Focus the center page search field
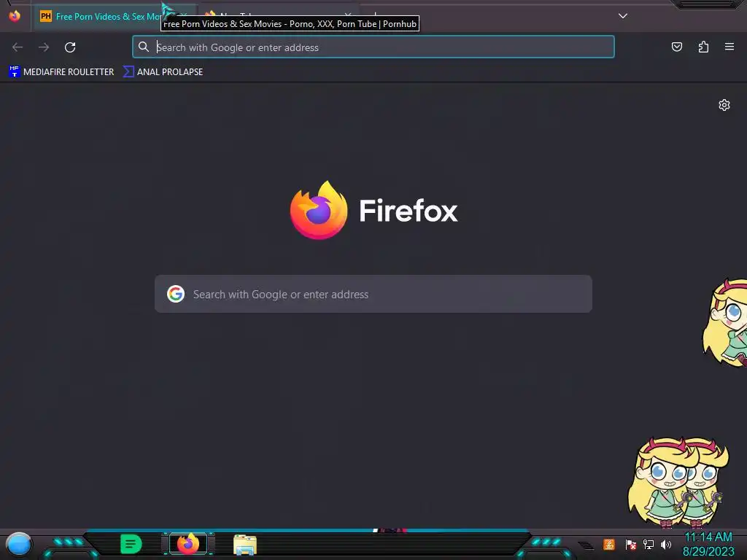 373,294
